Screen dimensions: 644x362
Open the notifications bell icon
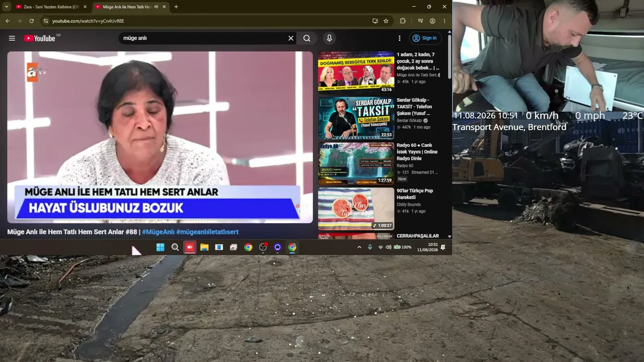pyautogui.click(x=443, y=247)
